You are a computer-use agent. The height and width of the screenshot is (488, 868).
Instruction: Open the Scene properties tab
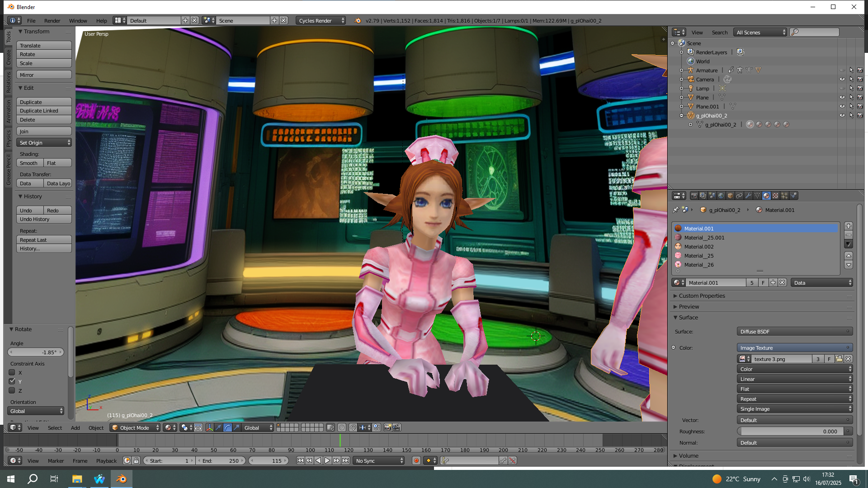[712, 196]
